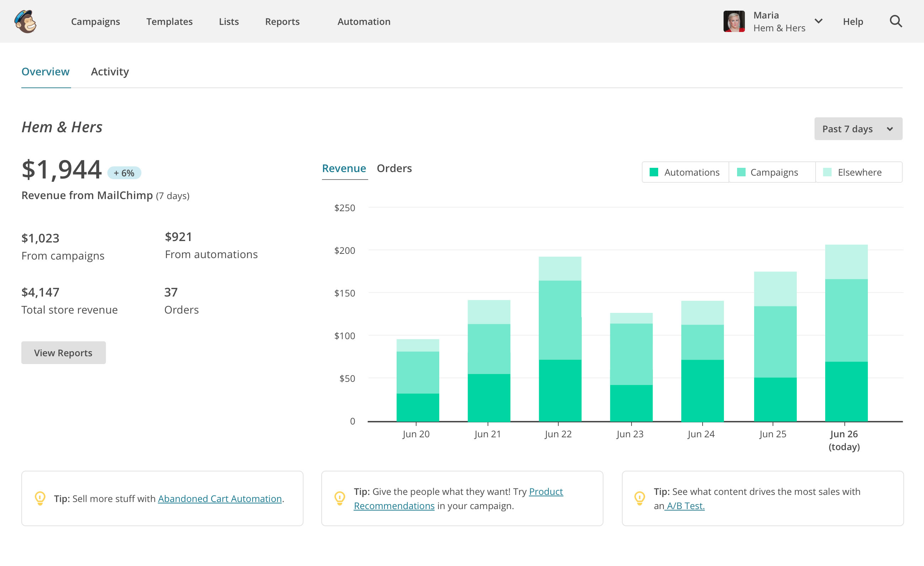The image size is (924, 566).
Task: Open the Campaigns menu
Action: point(96,21)
